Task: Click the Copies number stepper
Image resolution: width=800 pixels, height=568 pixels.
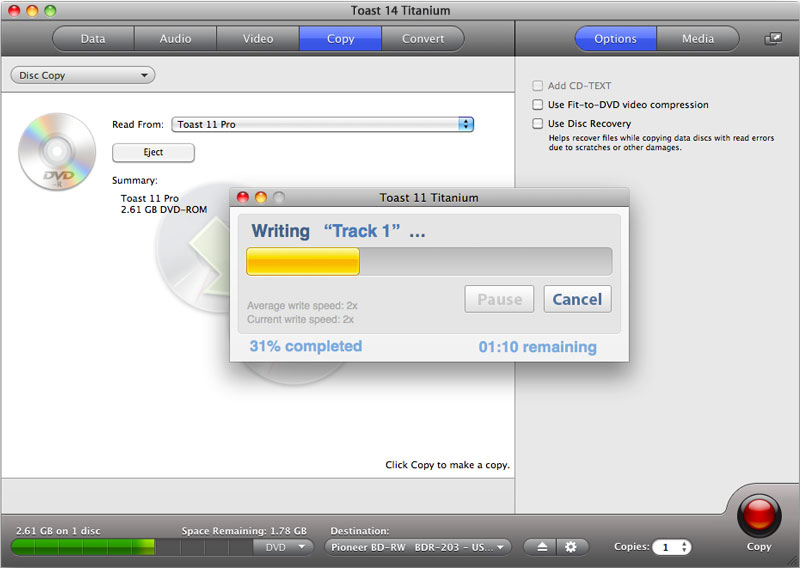Action: pyautogui.click(x=684, y=547)
